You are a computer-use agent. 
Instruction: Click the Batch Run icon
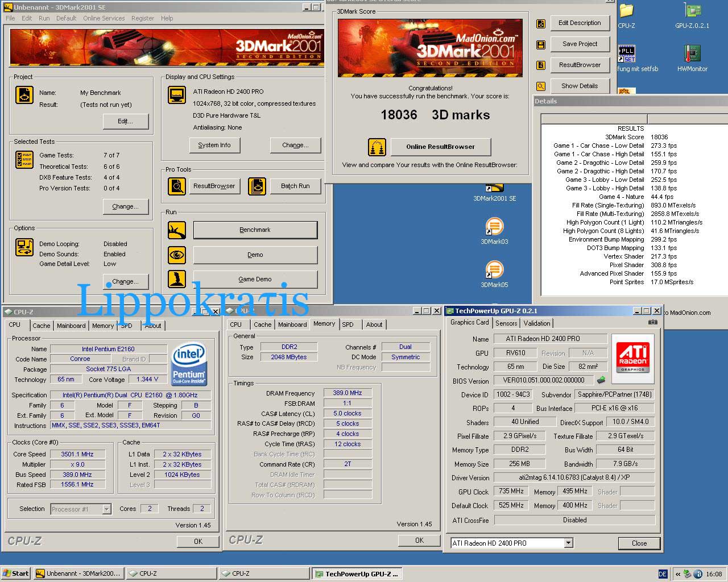pos(257,186)
